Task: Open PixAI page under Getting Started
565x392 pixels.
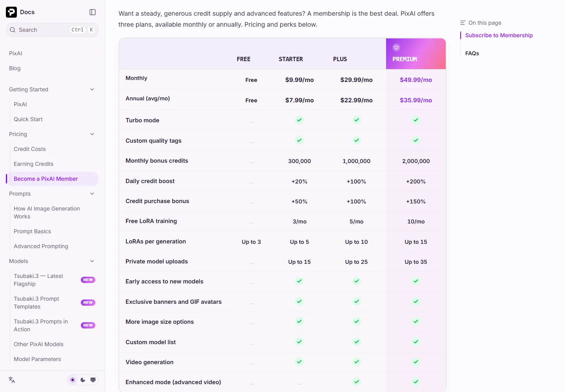Action: pos(20,104)
